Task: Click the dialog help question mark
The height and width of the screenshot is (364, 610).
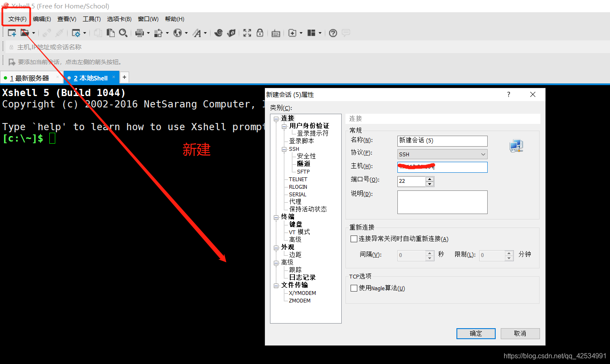Action: pyautogui.click(x=508, y=94)
